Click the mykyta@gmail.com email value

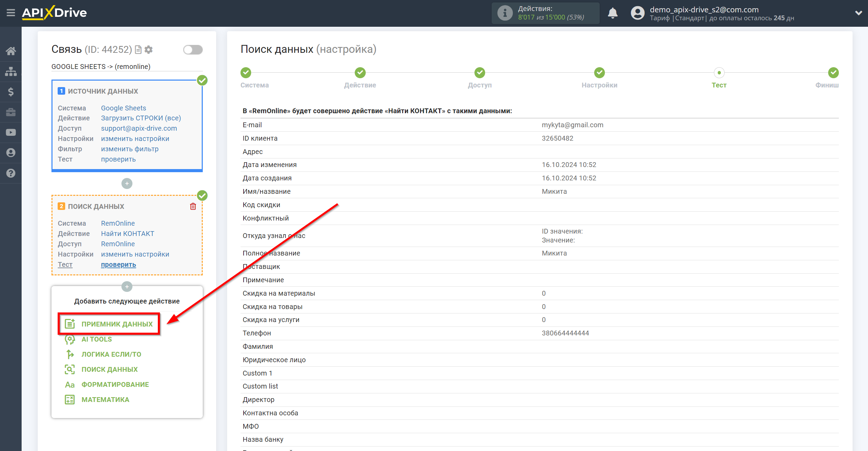tap(572, 125)
